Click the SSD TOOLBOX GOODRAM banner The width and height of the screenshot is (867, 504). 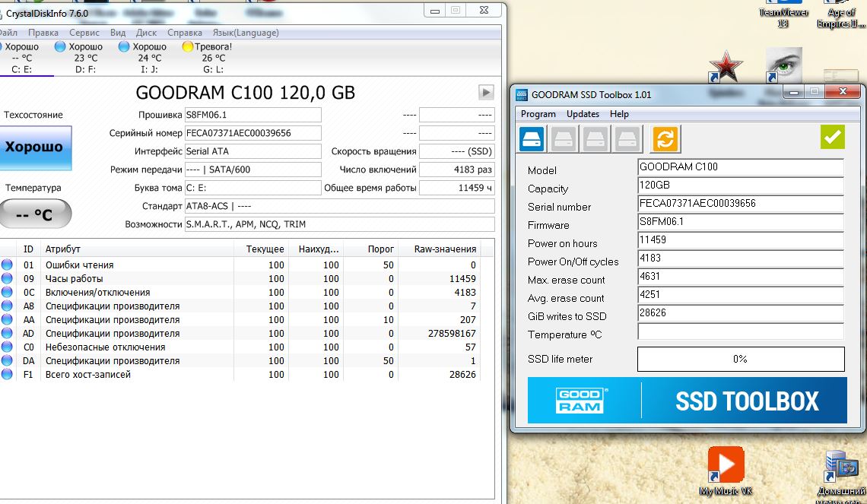tap(688, 401)
